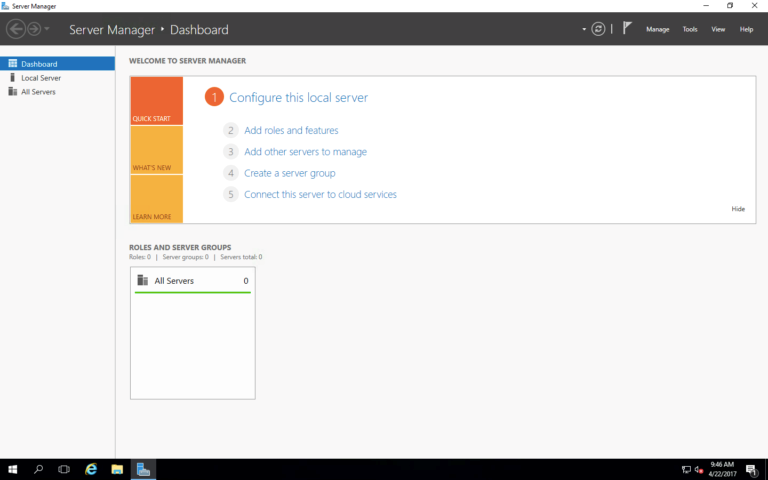Click the step 3 number circle
The width and height of the screenshot is (768, 480).
click(231, 152)
